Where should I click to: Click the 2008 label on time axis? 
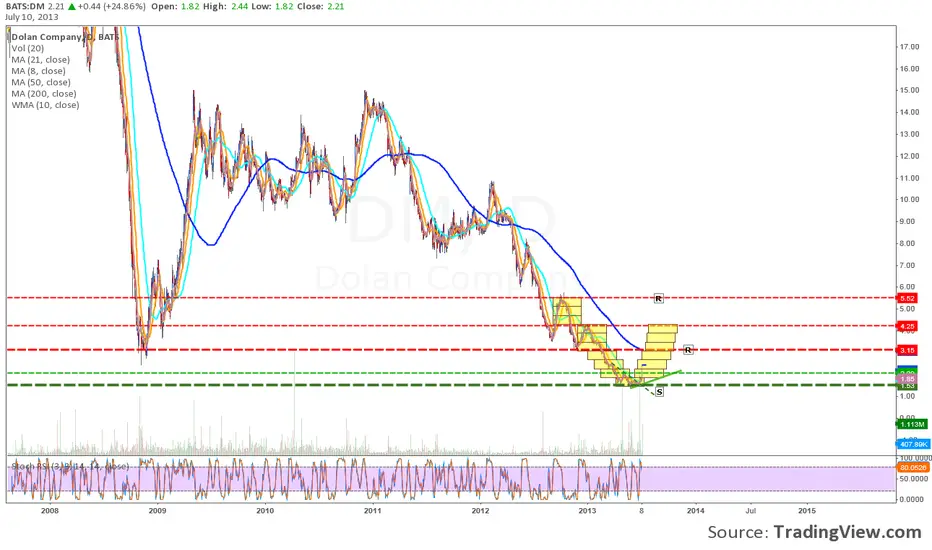click(50, 510)
